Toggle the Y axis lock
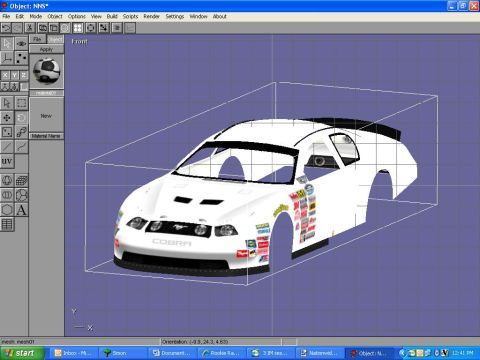 point(14,75)
